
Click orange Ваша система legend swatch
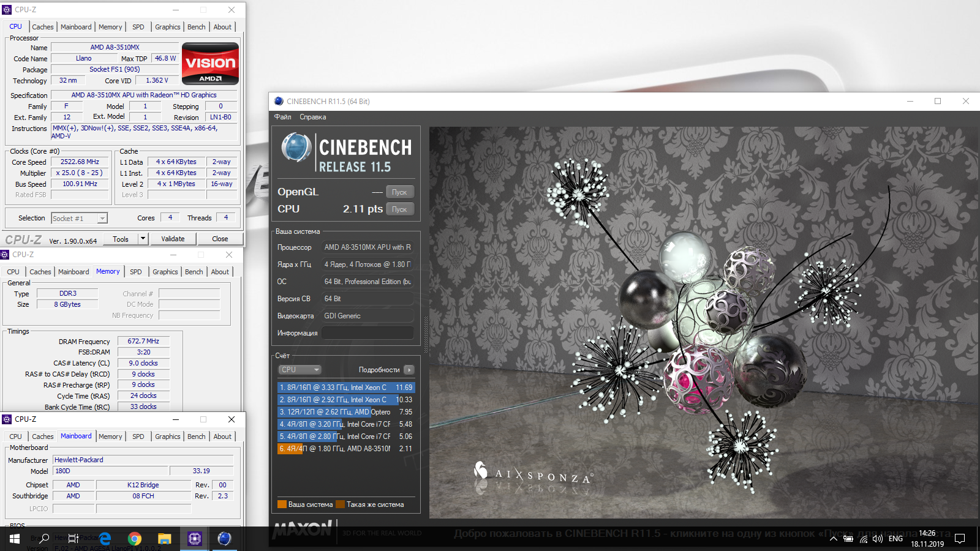point(282,504)
